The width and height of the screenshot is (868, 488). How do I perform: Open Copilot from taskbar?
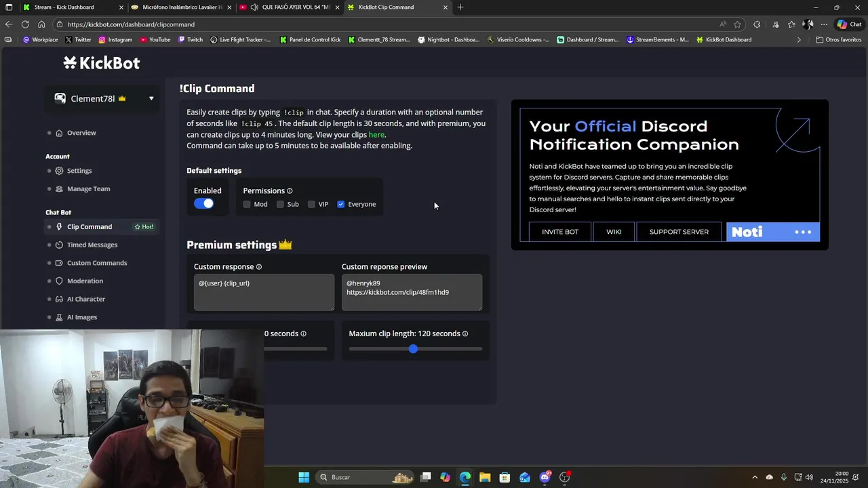tap(445, 477)
